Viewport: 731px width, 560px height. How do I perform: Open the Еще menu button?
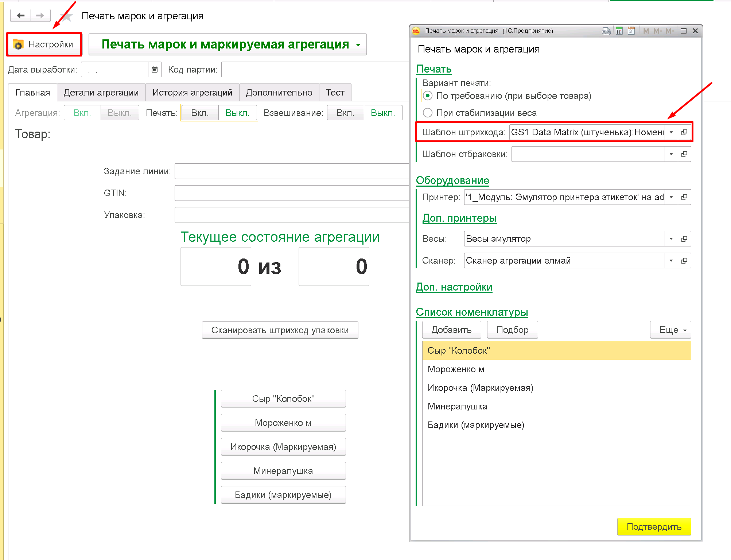(x=670, y=330)
